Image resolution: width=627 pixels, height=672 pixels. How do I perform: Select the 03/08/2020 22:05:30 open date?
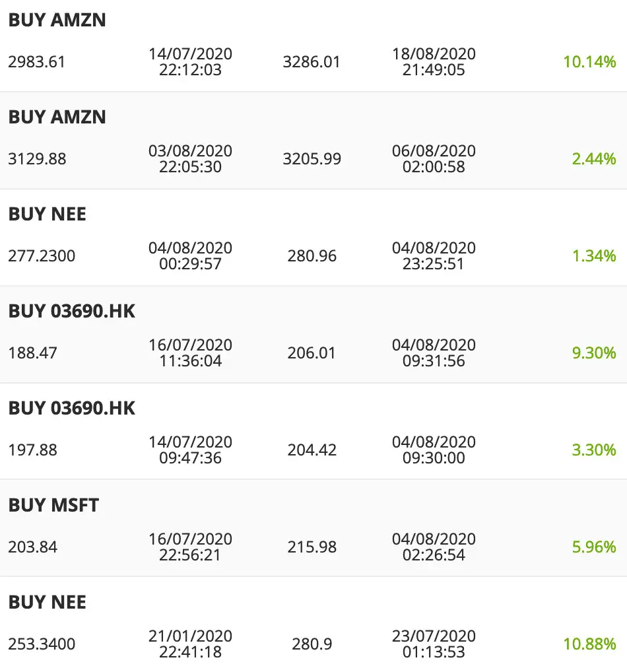pyautogui.click(x=190, y=159)
